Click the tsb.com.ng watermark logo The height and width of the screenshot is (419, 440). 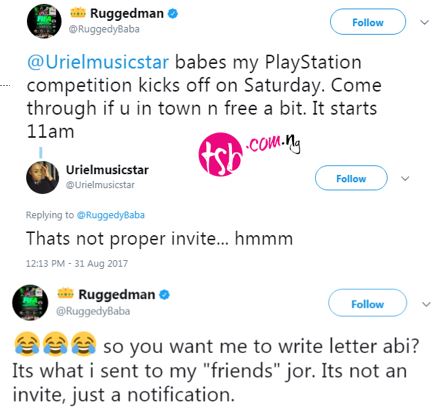click(x=249, y=154)
